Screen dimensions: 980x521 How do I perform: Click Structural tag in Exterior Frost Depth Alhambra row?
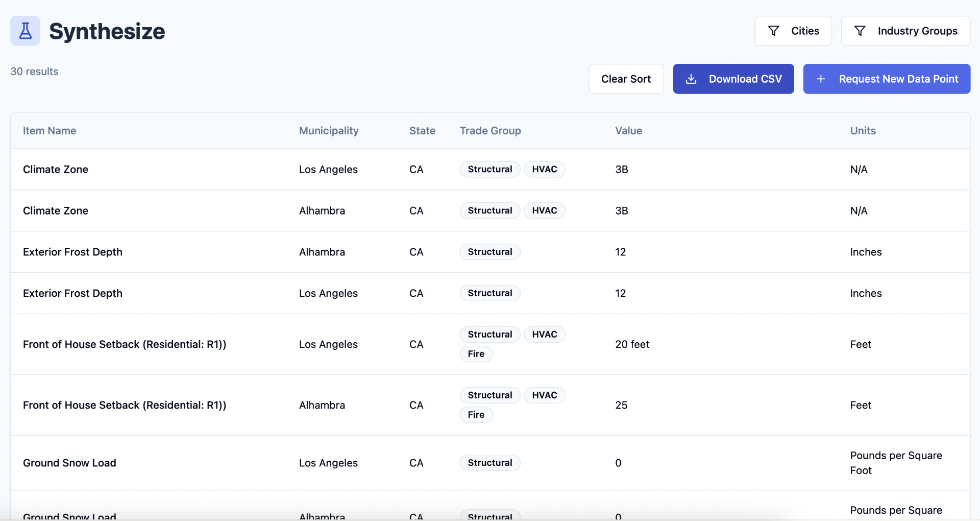(x=490, y=252)
